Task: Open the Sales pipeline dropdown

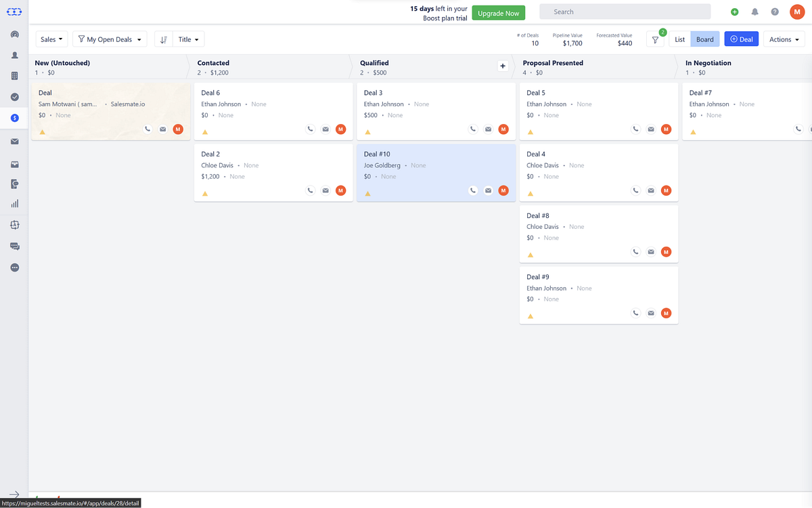Action: 51,39
